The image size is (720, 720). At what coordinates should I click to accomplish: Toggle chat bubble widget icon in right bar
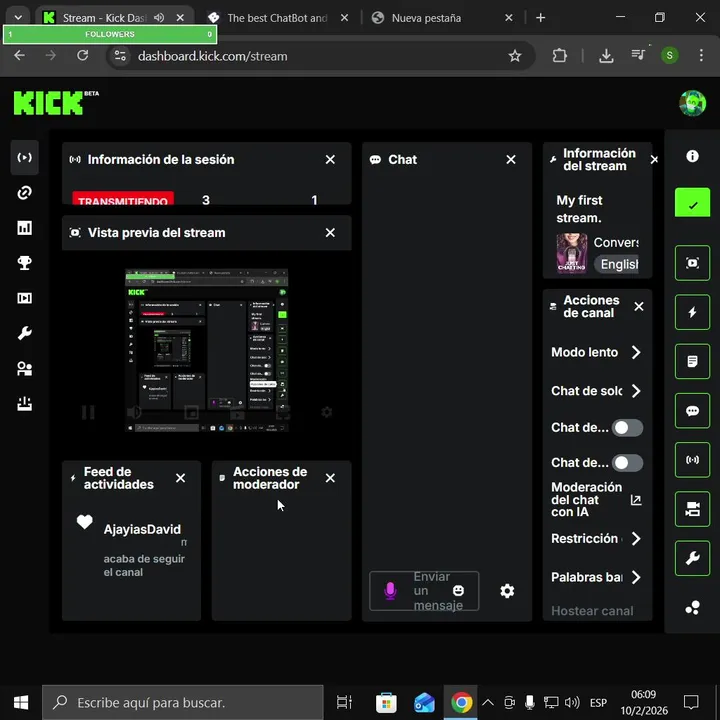(692, 411)
